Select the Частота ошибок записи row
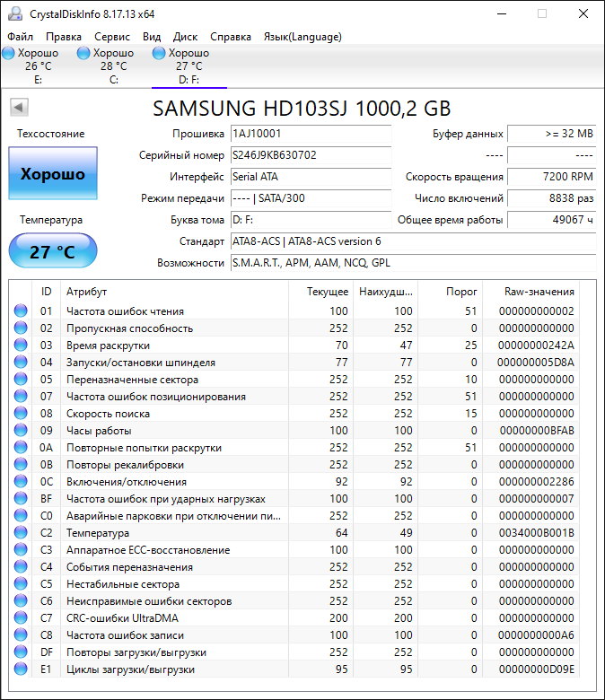The image size is (605, 700). [x=294, y=634]
